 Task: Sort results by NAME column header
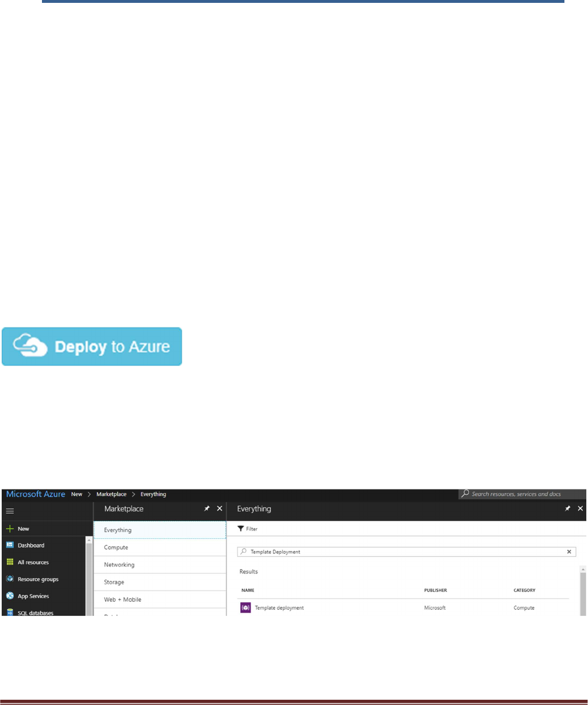[x=248, y=590]
